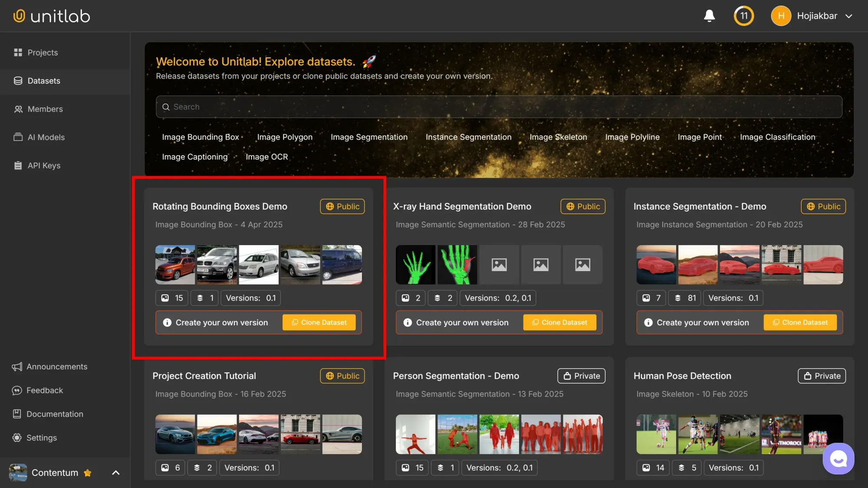Screen dimensions: 868x488
Task: Click the dataset search field
Action: tap(499, 107)
